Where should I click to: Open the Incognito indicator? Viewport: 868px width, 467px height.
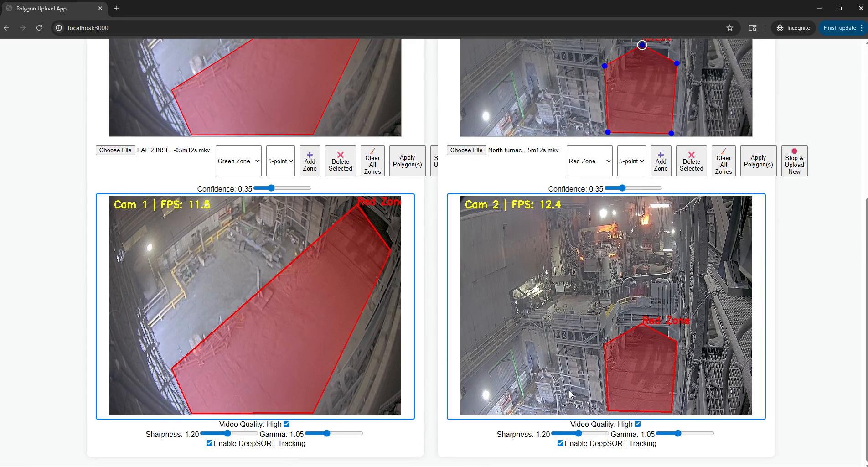(x=793, y=28)
